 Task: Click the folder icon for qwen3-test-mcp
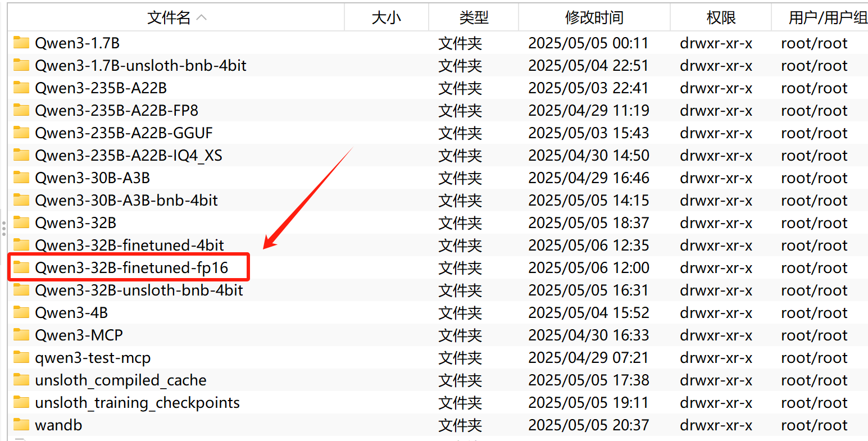[x=21, y=357]
